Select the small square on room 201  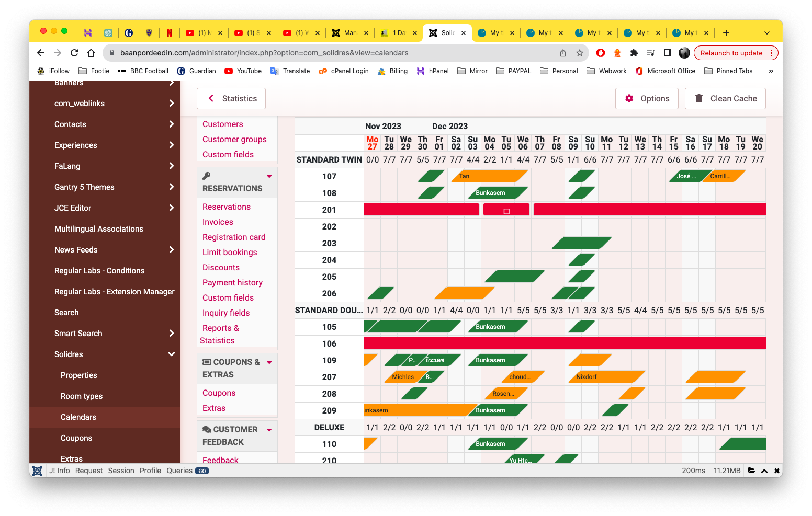(x=506, y=211)
